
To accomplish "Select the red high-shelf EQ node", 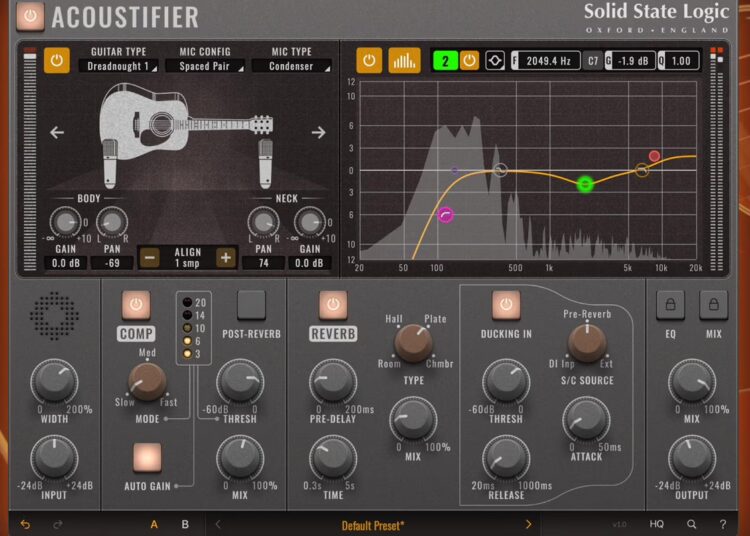I will [654, 156].
